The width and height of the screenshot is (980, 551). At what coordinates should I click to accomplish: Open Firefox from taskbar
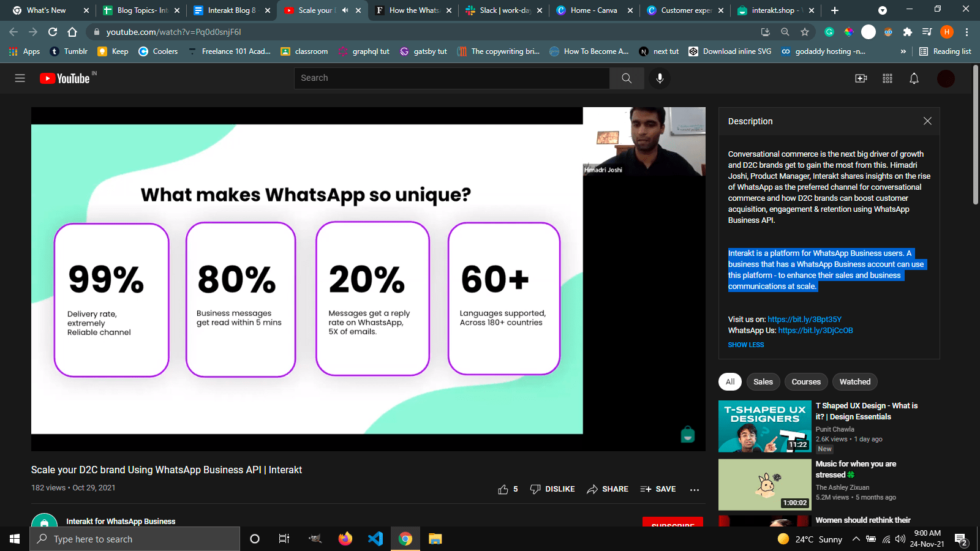(x=345, y=539)
